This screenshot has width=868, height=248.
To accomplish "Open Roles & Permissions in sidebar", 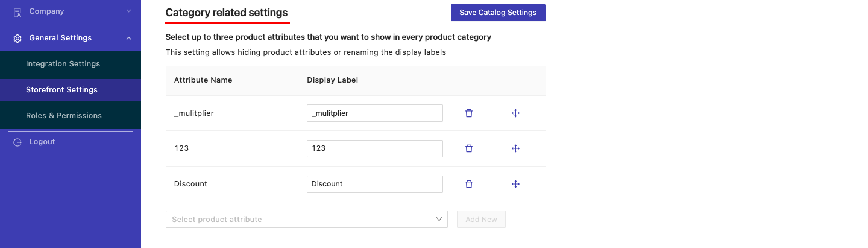I will (x=63, y=116).
